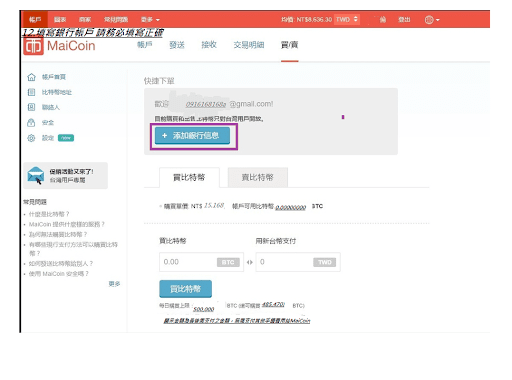Viewport: 512px width, 380px height.
Task: Change the TWD currency selector
Action: pos(347,19)
